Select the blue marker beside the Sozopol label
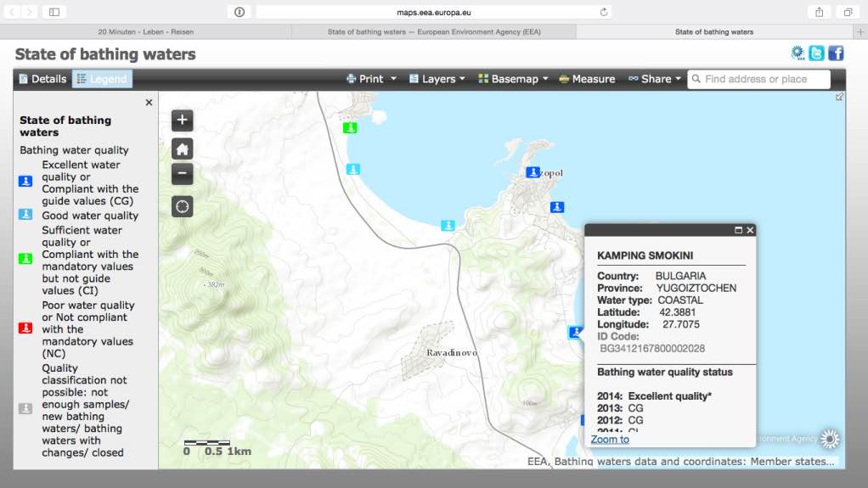868x488 pixels. (x=533, y=172)
